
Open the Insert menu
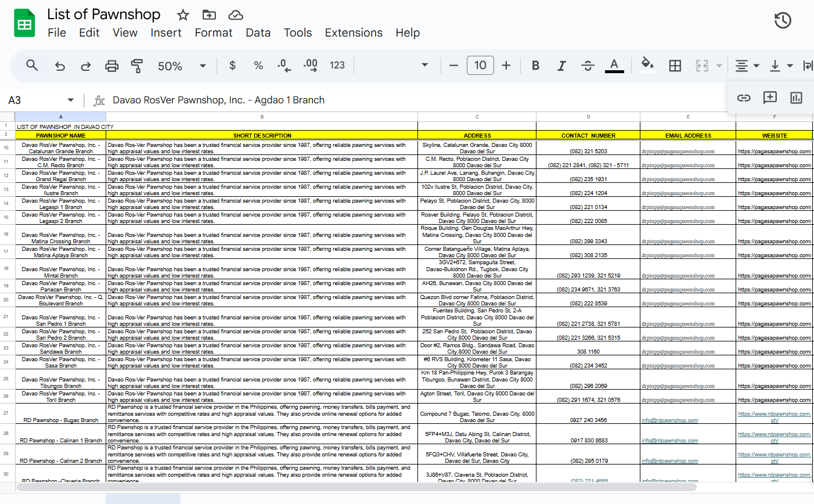tap(166, 33)
